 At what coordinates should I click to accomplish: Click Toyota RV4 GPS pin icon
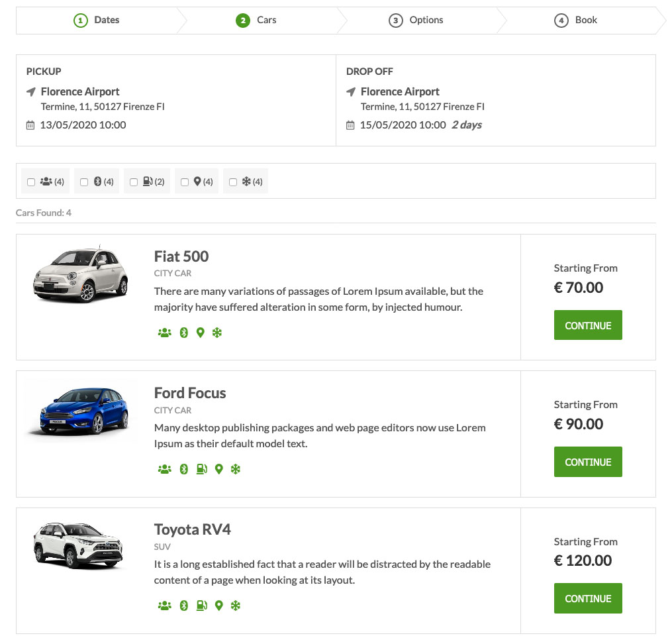(x=219, y=606)
